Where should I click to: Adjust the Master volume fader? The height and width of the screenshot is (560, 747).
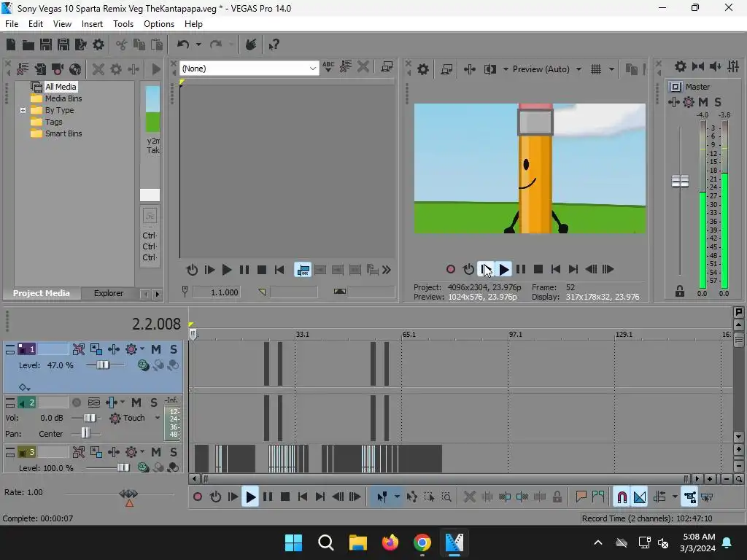pos(680,182)
